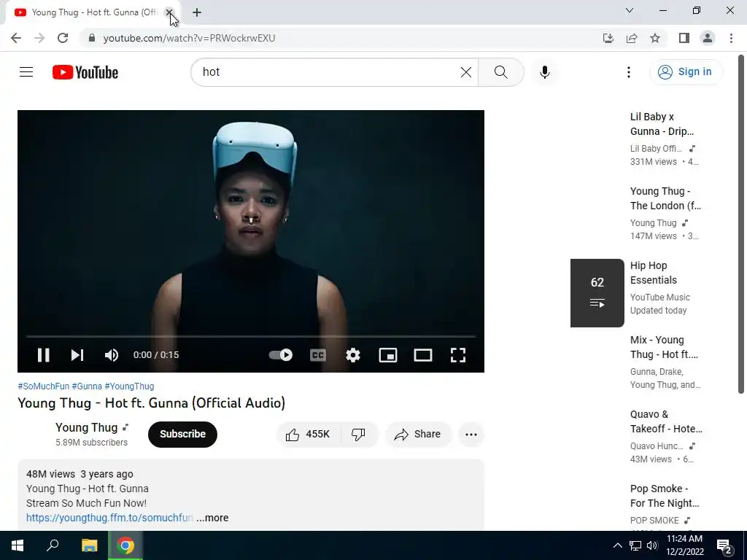Open the Chrome profile avatar
This screenshot has width=747, height=560.
[x=708, y=38]
